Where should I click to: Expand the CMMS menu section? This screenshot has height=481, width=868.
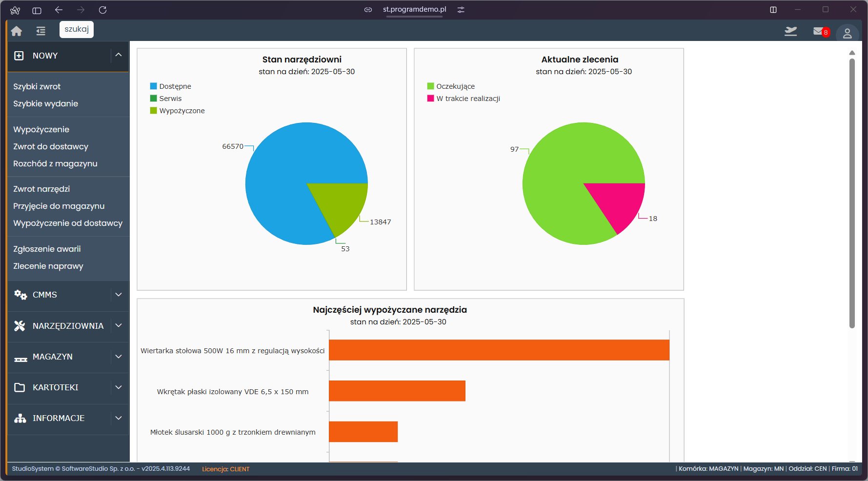click(x=68, y=295)
